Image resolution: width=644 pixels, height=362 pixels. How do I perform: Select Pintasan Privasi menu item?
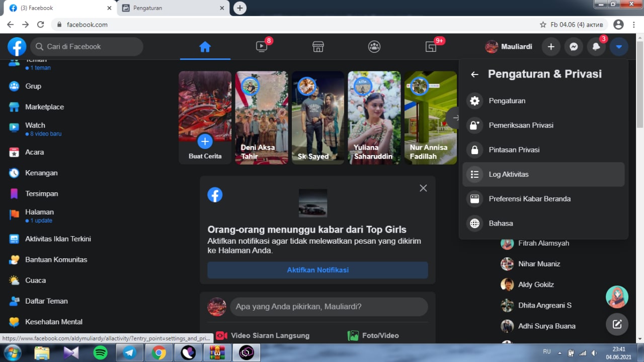pos(543,150)
